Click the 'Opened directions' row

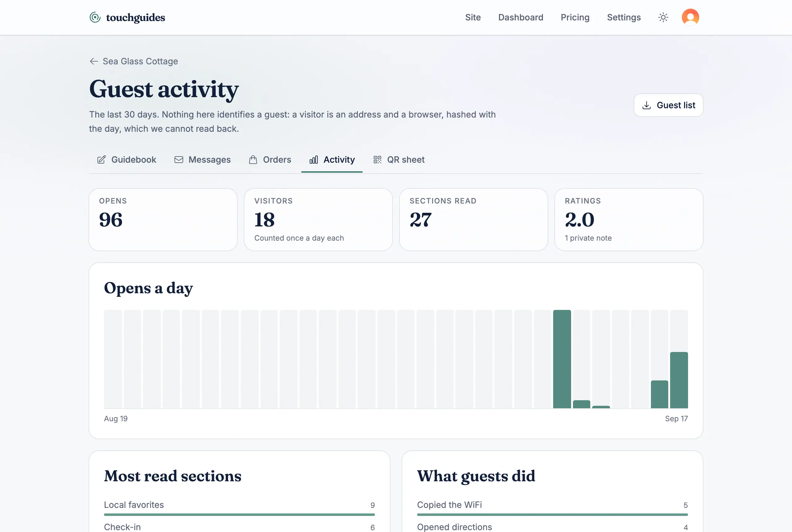(552, 527)
